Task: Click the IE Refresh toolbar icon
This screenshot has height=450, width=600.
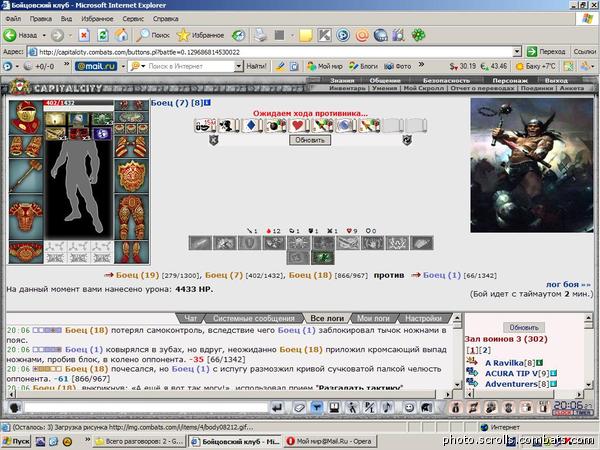Action: click(x=103, y=36)
